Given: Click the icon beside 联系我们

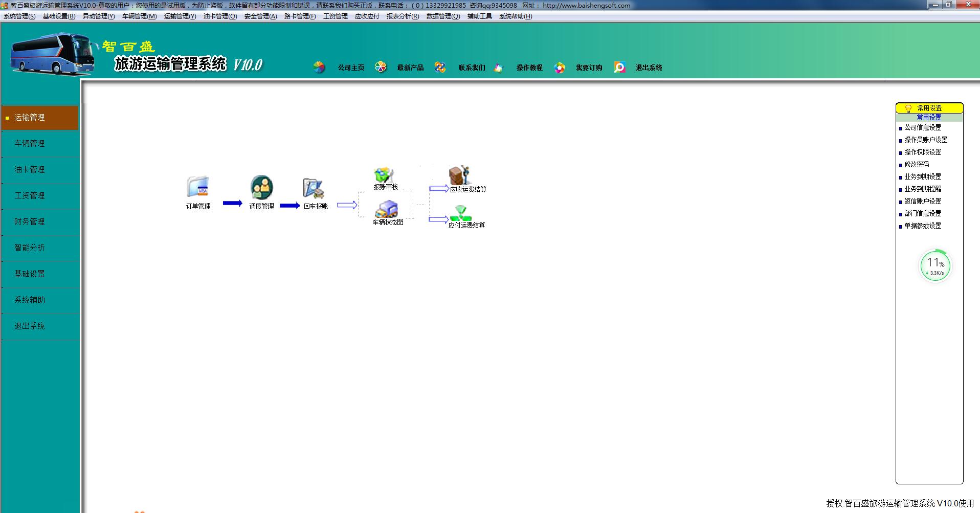Looking at the screenshot, I should point(440,68).
